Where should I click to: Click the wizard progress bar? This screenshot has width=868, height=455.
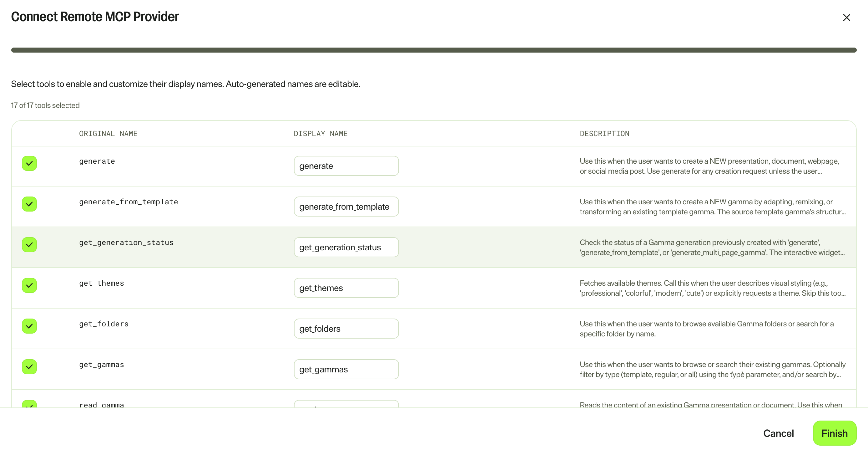(x=434, y=50)
